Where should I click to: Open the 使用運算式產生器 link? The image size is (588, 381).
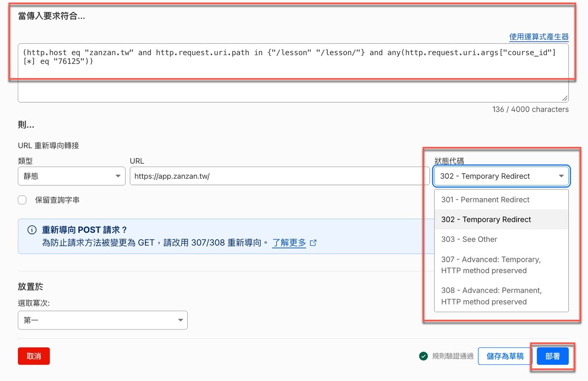tap(539, 37)
